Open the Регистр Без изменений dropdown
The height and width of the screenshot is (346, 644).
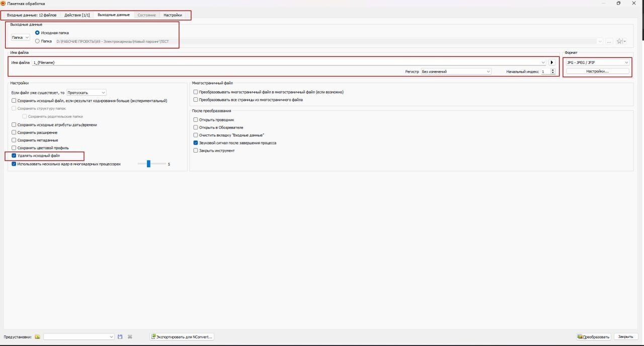pos(456,72)
